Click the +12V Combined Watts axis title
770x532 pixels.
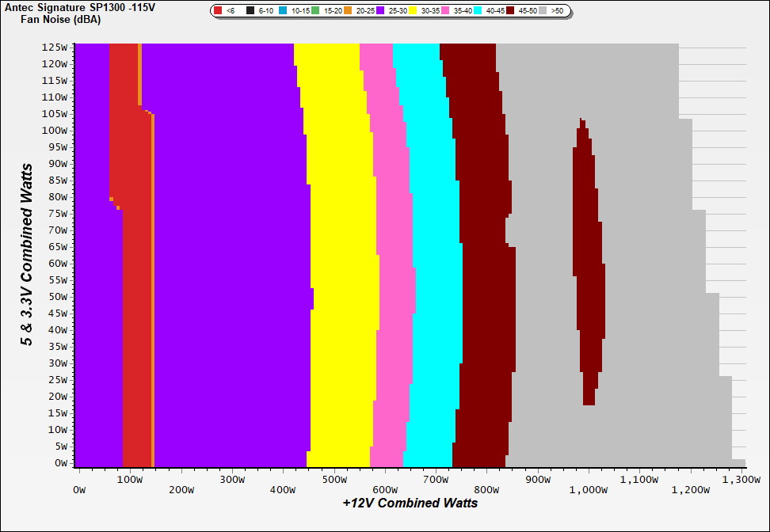coord(410,503)
